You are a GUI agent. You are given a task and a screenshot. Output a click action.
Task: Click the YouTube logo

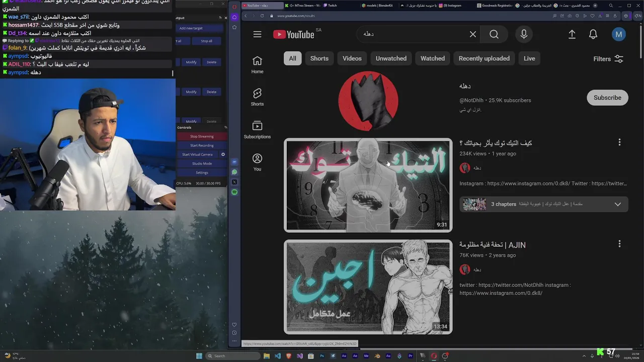pyautogui.click(x=294, y=34)
